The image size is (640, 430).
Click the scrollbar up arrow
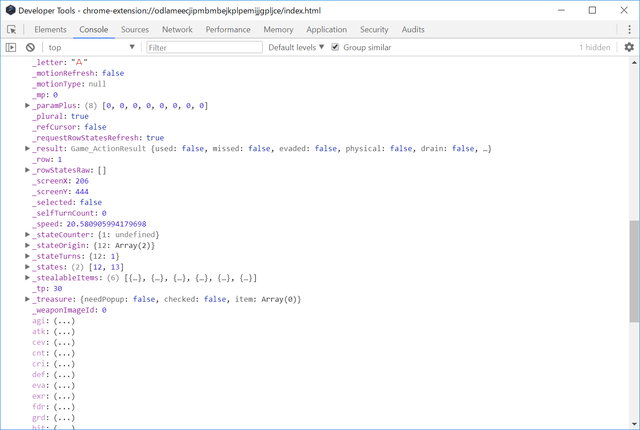pos(634,62)
